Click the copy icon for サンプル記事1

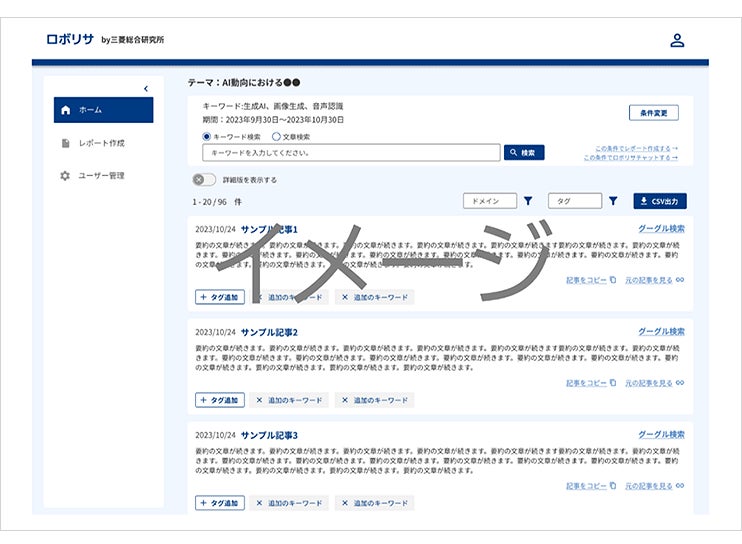[x=613, y=280]
